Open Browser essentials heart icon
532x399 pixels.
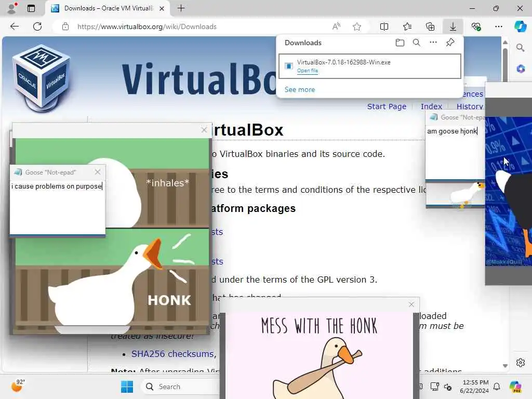pos(476,26)
